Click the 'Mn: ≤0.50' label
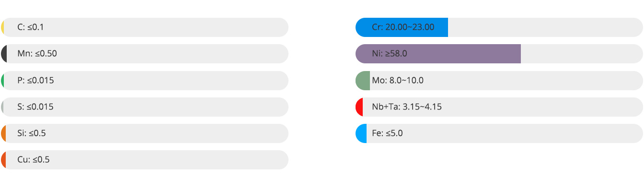 point(37,54)
